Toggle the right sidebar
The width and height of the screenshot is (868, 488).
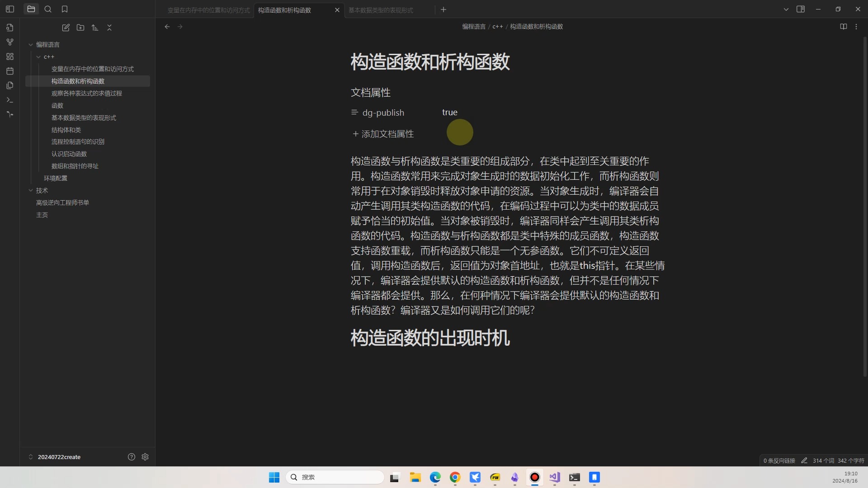(801, 9)
